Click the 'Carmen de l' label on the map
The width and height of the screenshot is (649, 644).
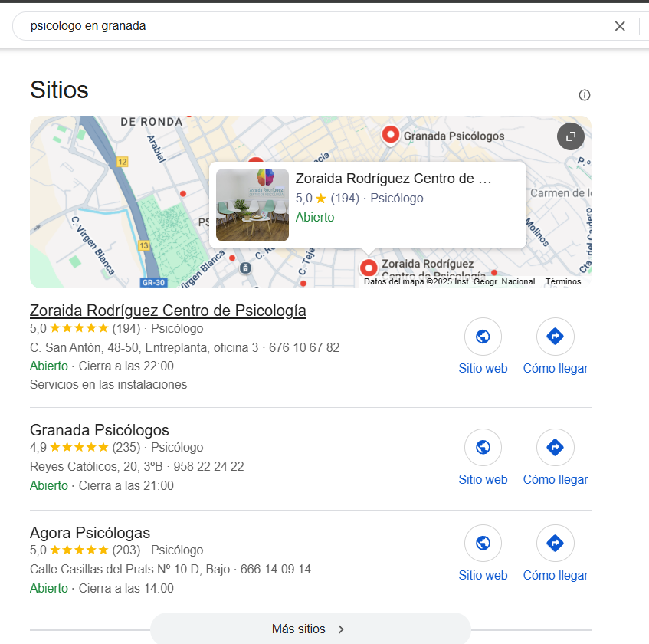coord(561,193)
